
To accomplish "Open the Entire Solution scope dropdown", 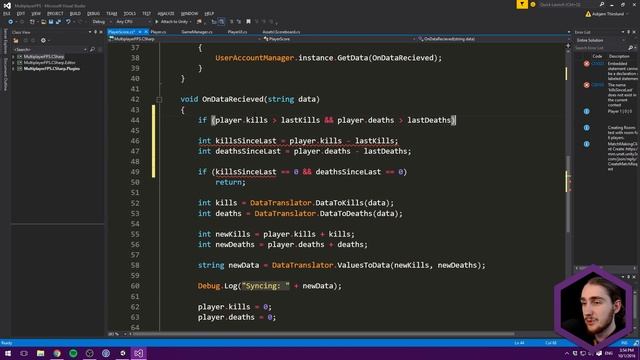I will 601,40.
